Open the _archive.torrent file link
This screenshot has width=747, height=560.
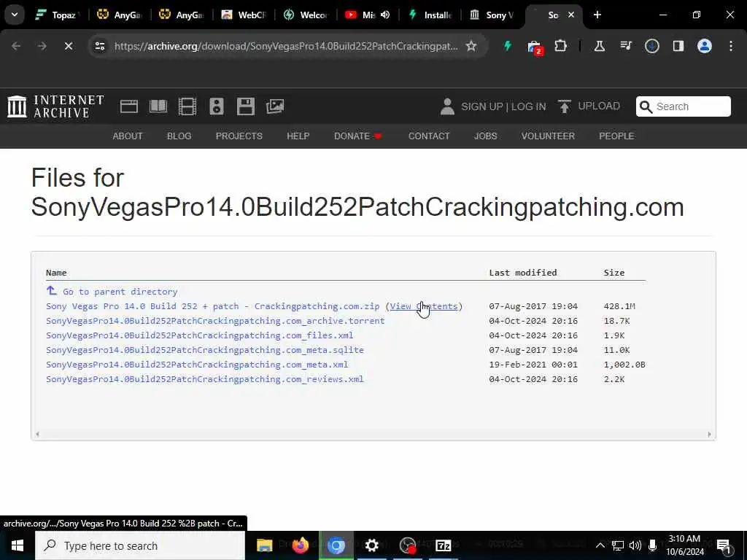tap(215, 321)
